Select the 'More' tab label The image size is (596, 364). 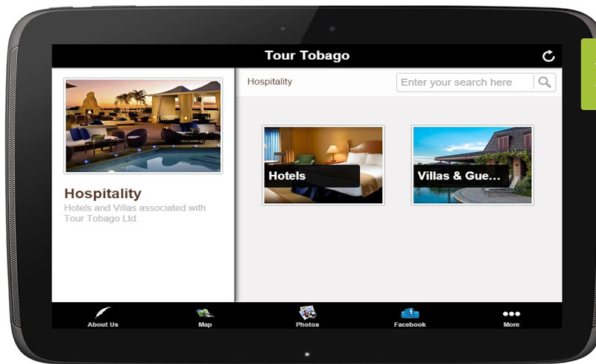point(511,325)
